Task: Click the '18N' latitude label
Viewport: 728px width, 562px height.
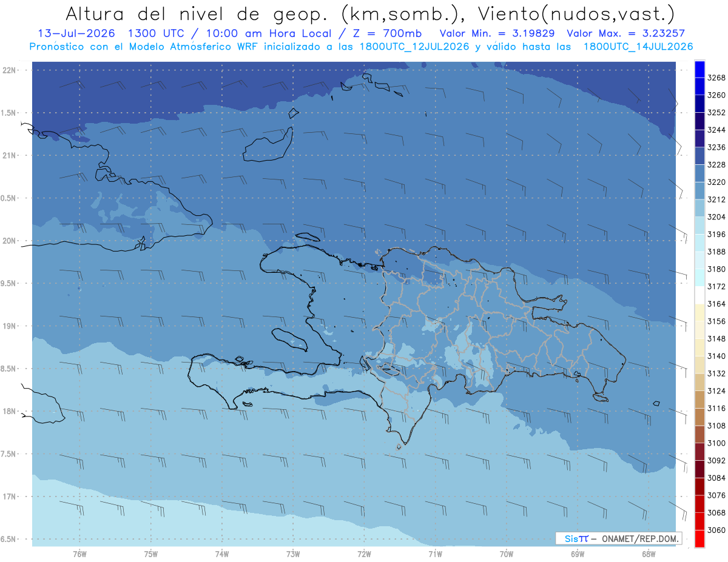Action: click(x=9, y=411)
